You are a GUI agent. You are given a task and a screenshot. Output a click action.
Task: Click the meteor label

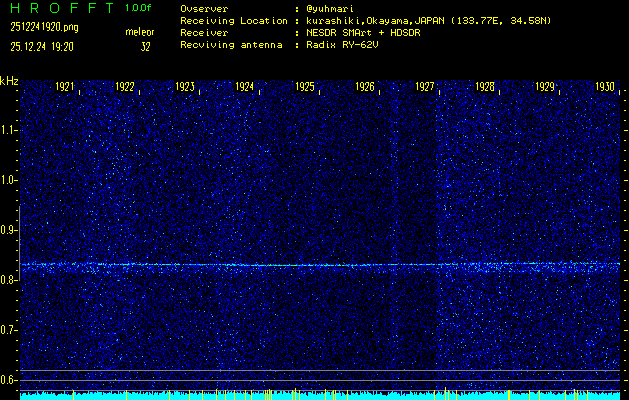tap(140, 32)
